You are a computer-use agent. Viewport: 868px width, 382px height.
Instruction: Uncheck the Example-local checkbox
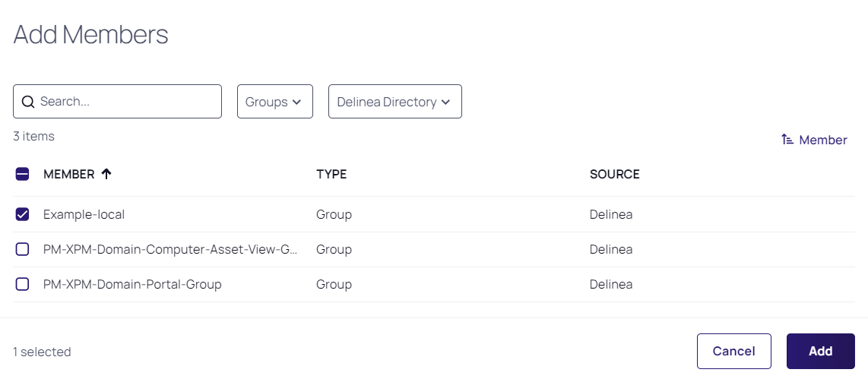[x=23, y=214]
